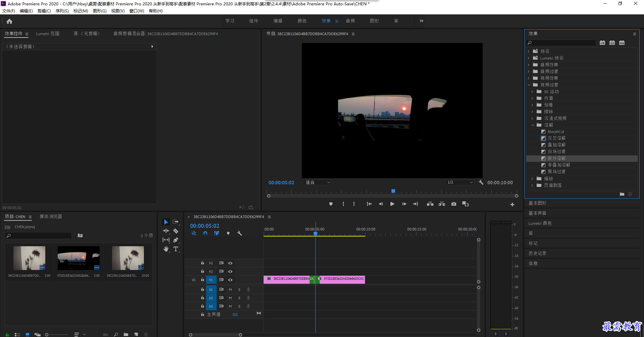Open program monitor button editor plus

tap(512, 204)
